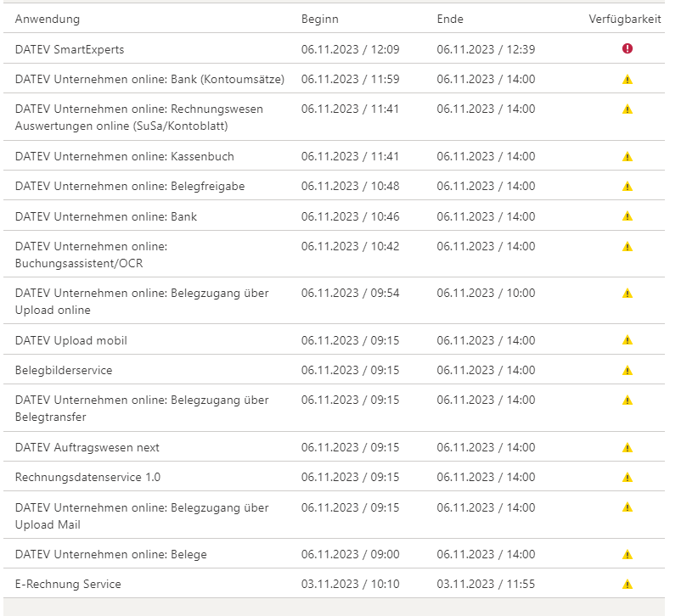Click warning icon for Belegfreigabe row

click(x=628, y=186)
